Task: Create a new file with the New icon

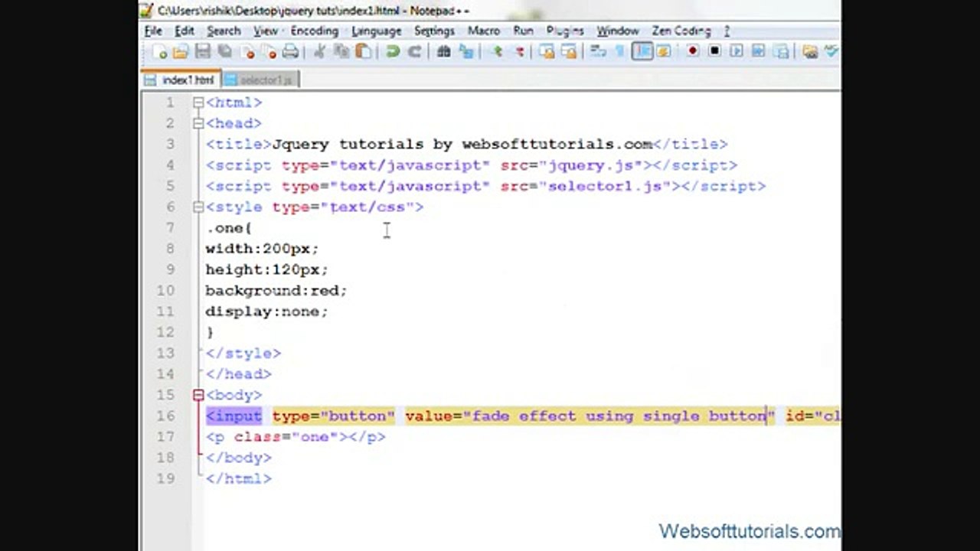Action: click(x=160, y=52)
